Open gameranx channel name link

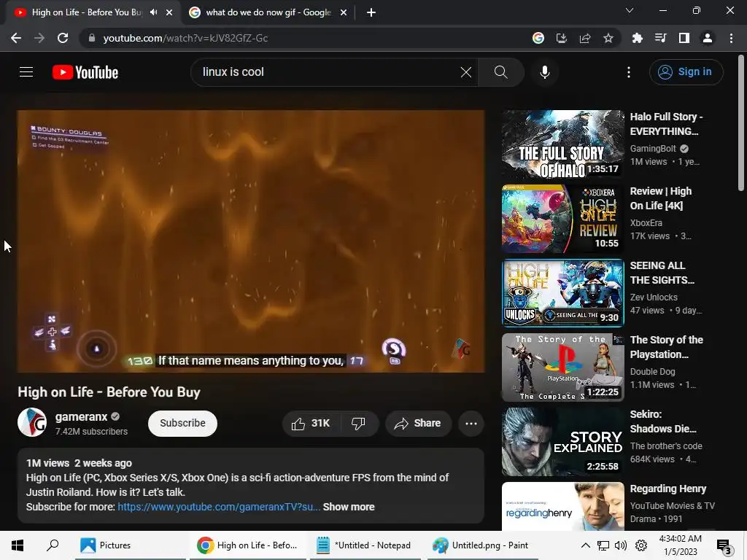coord(81,417)
